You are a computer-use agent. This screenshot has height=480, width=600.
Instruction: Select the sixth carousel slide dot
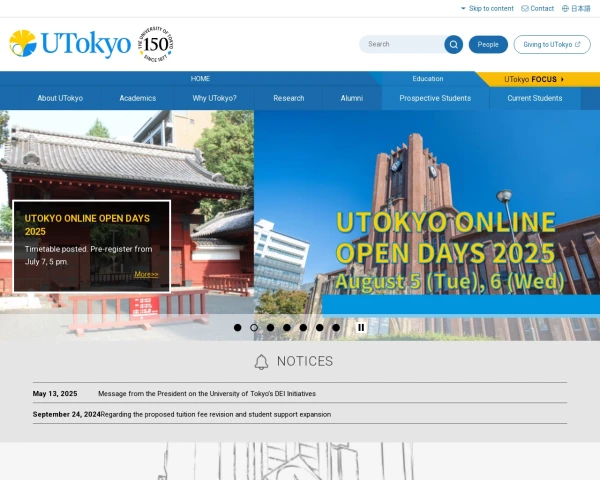(320, 328)
